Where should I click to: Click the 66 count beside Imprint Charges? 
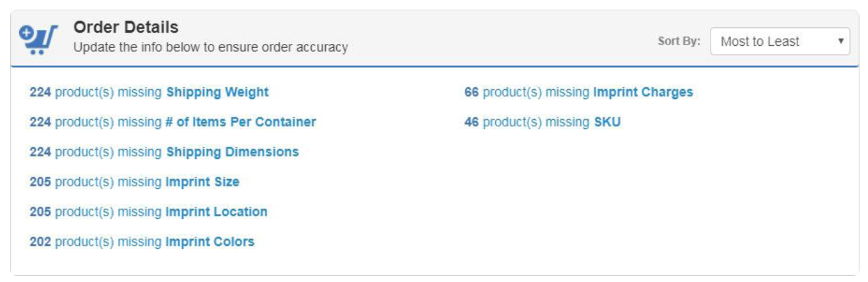(471, 92)
